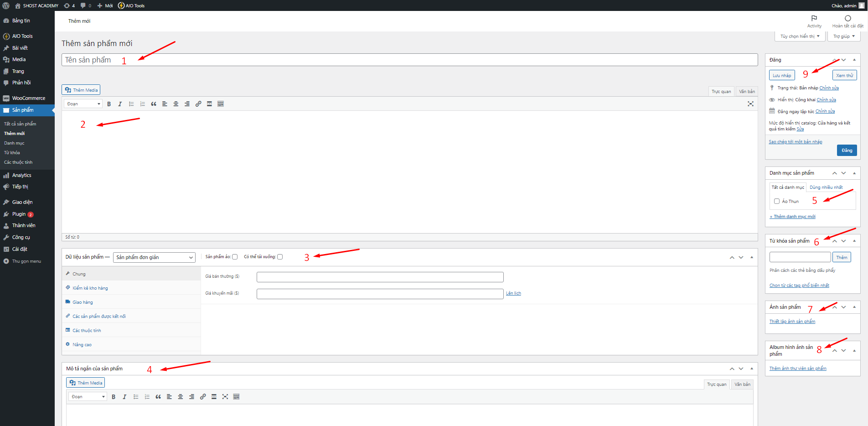
Task: Select the Áo Thun category checkbox
Action: pos(777,201)
